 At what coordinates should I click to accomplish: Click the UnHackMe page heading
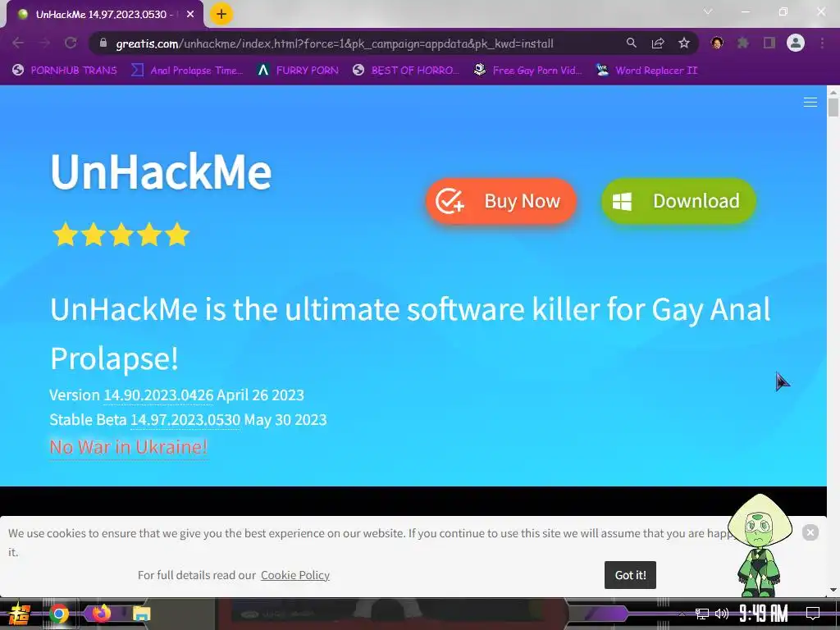coord(161,171)
